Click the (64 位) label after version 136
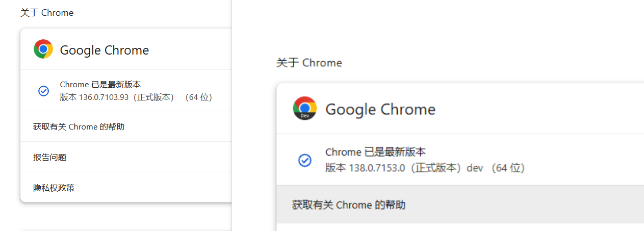 click(x=198, y=97)
